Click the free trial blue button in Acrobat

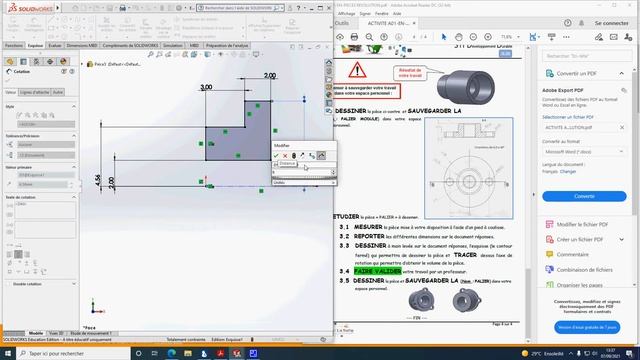587,327
